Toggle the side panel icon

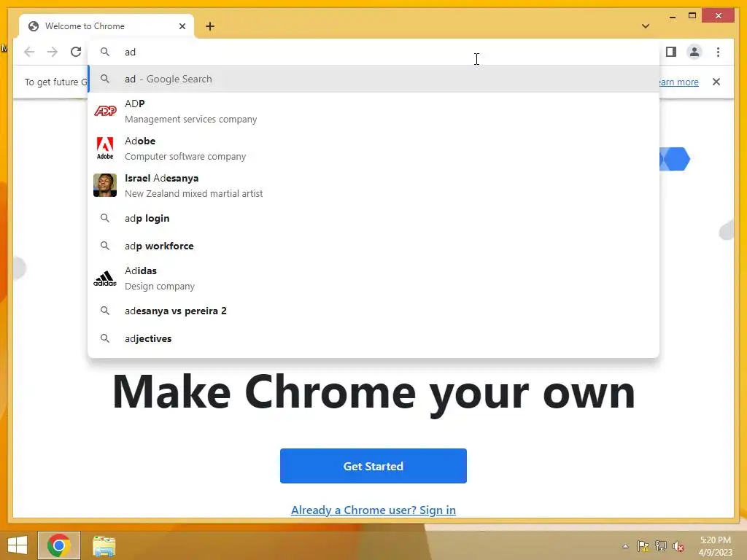coord(671,52)
